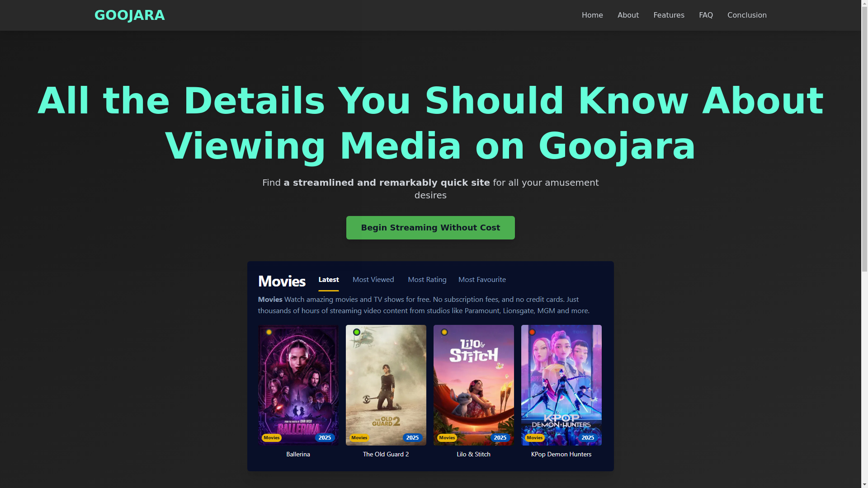Open the KPop Demon Hunters poster
Viewport: 868px width, 488px height.
[x=561, y=385]
